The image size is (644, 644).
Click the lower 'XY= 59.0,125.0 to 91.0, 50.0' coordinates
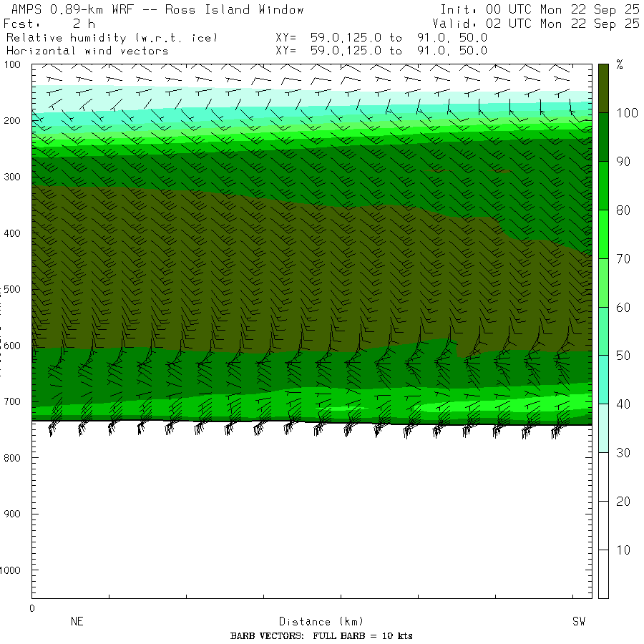[x=381, y=51]
